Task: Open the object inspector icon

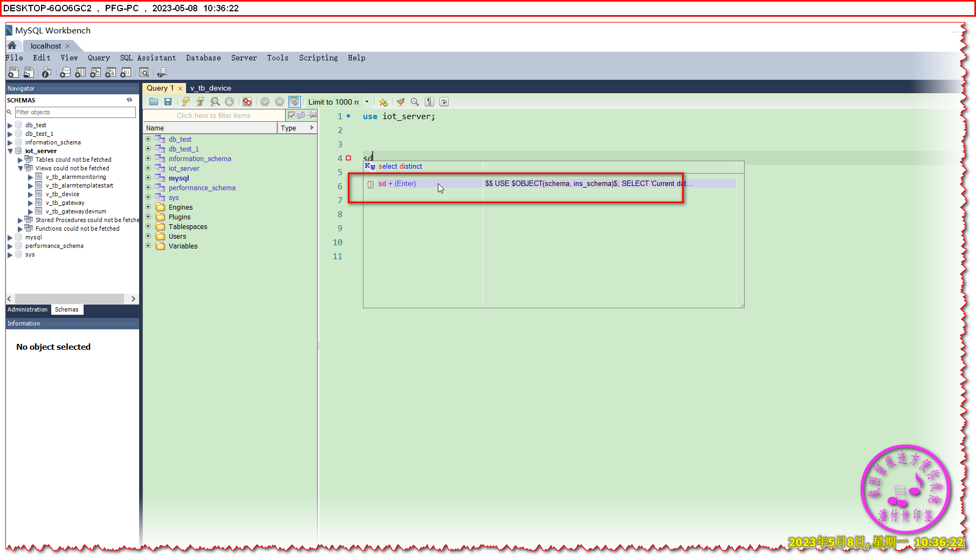Action: pyautogui.click(x=47, y=72)
